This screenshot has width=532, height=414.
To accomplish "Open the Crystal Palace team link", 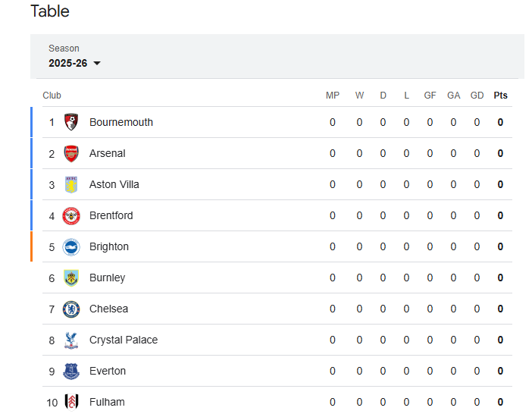I will click(x=124, y=340).
